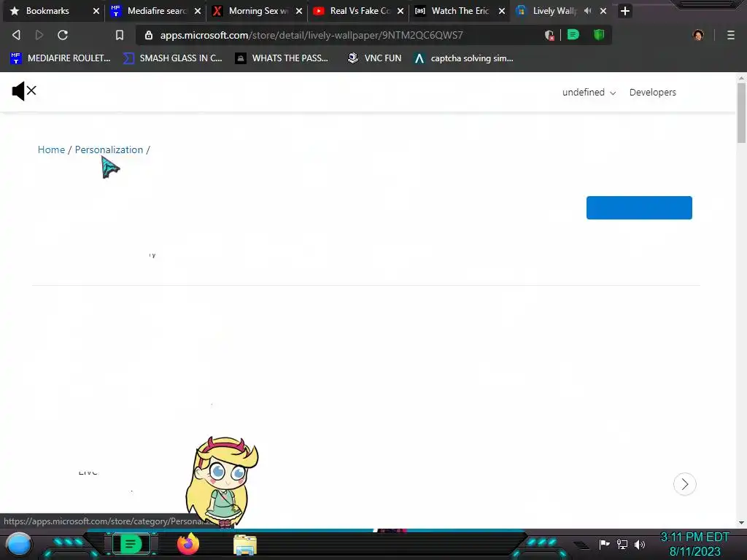Switch to the Mediafire search tab
The width and height of the screenshot is (747, 560).
pos(156,10)
